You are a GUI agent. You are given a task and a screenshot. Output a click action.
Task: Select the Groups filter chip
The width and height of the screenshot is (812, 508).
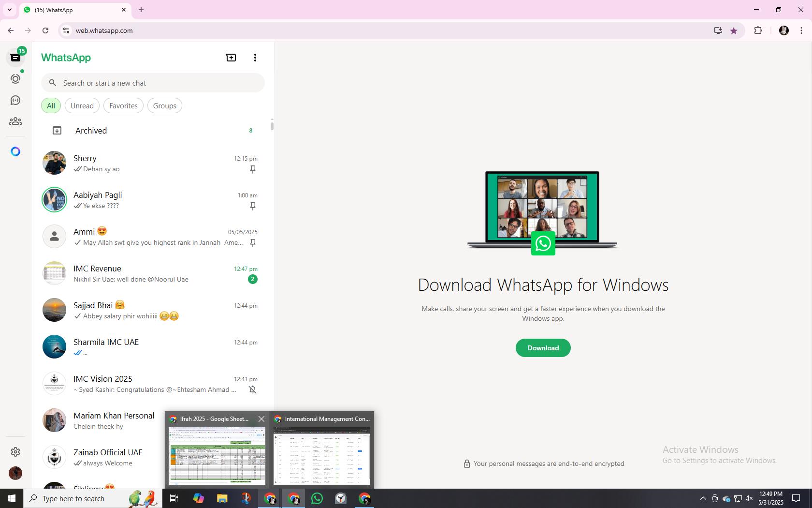pos(165,106)
